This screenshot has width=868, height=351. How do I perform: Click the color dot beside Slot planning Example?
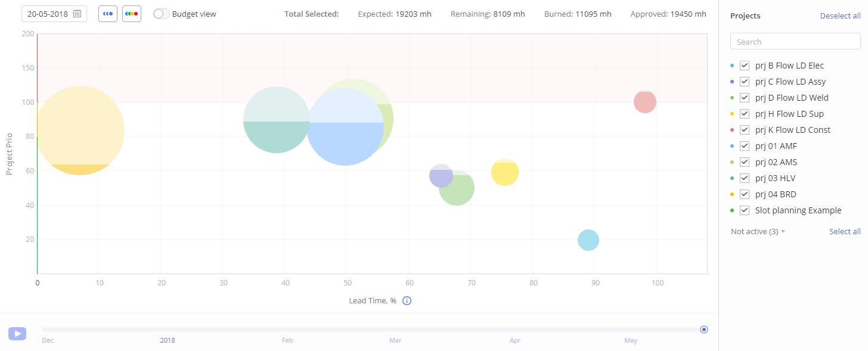point(733,210)
